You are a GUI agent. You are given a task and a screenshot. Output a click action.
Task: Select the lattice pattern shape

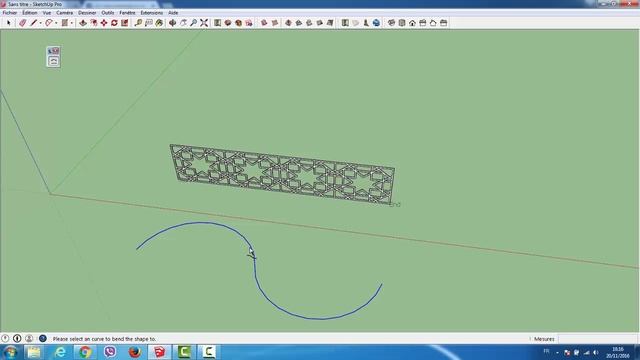(282, 174)
